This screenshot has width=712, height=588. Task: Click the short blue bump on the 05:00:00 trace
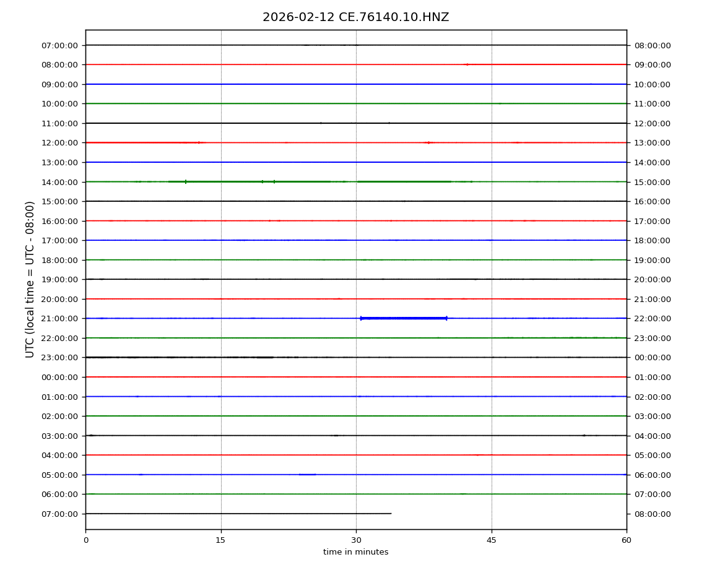tap(307, 475)
